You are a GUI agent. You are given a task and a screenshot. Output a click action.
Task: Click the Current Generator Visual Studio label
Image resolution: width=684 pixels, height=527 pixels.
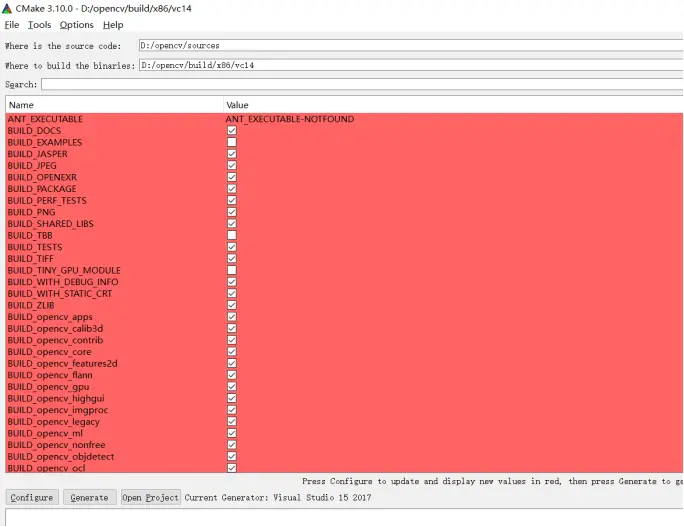click(x=278, y=497)
